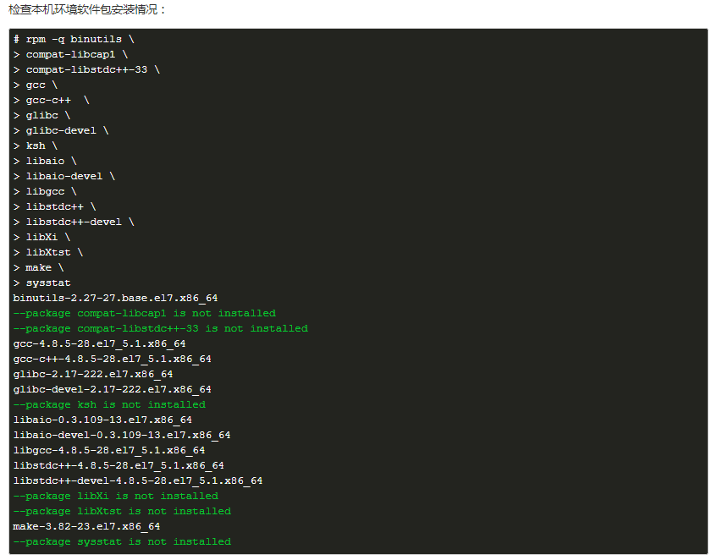Click the heading text 检查本机环境软件包安装情况
The image size is (728, 560).
[x=87, y=10]
